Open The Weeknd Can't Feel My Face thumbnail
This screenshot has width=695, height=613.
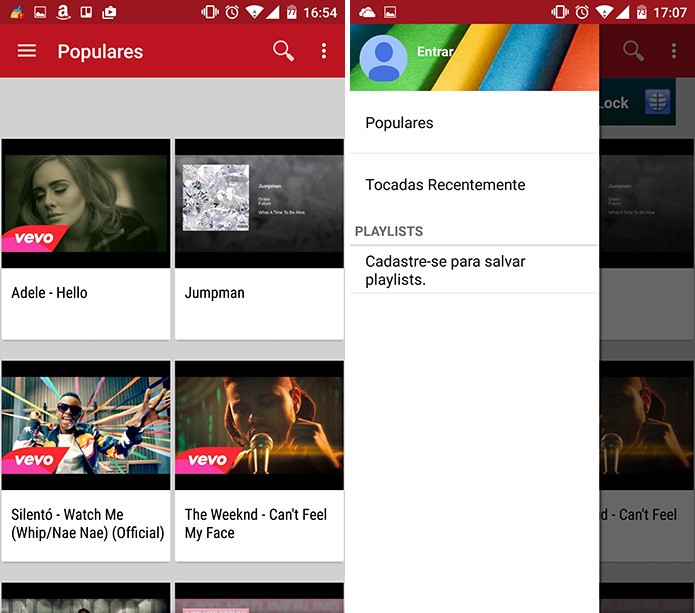pyautogui.click(x=259, y=425)
